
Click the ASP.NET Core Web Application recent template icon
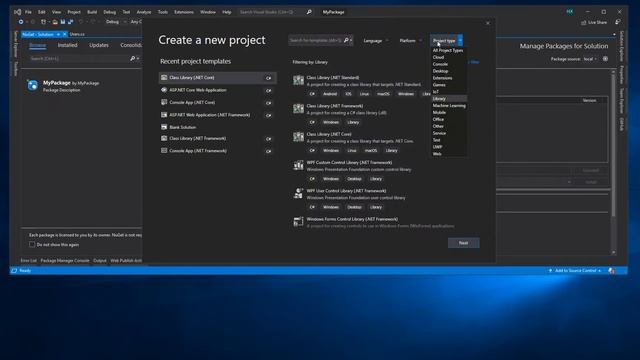tap(164, 90)
